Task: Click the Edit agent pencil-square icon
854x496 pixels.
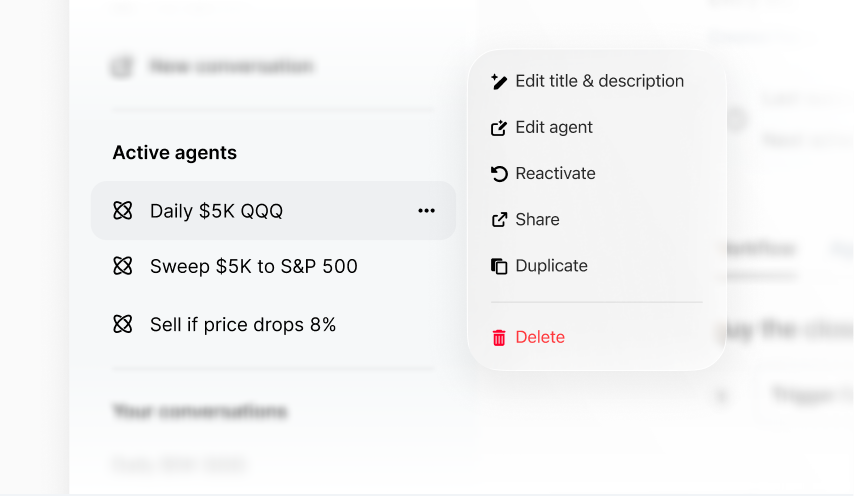Action: [x=499, y=128]
